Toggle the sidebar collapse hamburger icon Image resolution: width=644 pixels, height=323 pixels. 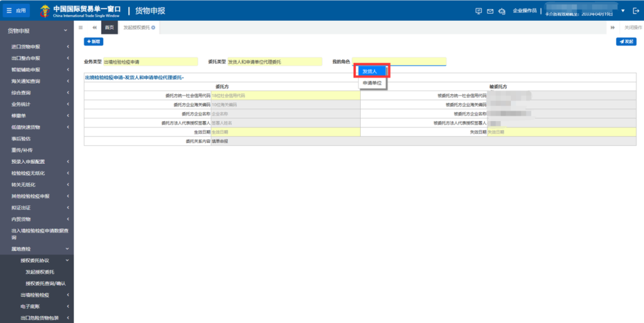point(80,27)
